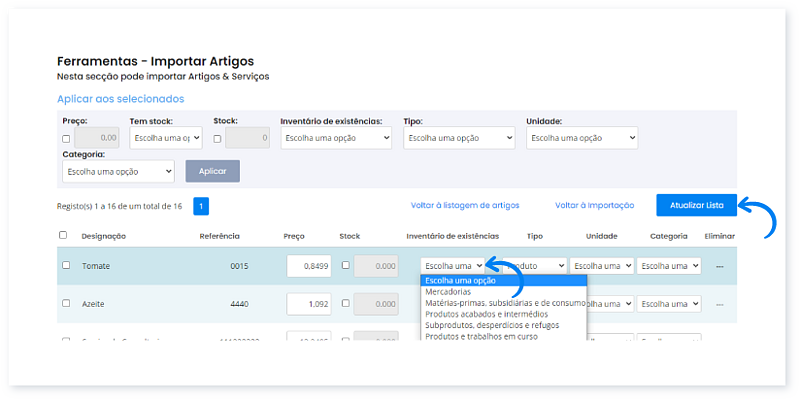This screenshot has width=800, height=400.
Task: Select the Azeite row checkbox
Action: click(x=66, y=303)
